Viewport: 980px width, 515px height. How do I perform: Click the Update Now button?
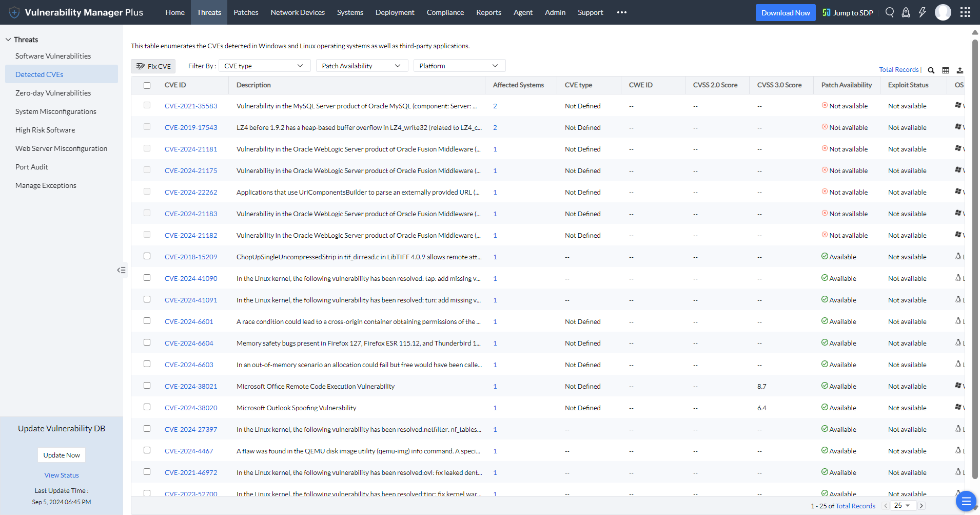(x=61, y=454)
